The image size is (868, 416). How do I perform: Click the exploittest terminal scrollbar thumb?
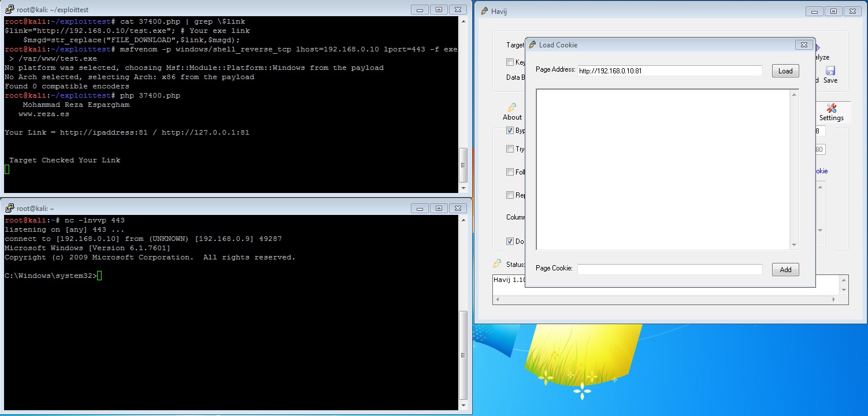[x=463, y=165]
